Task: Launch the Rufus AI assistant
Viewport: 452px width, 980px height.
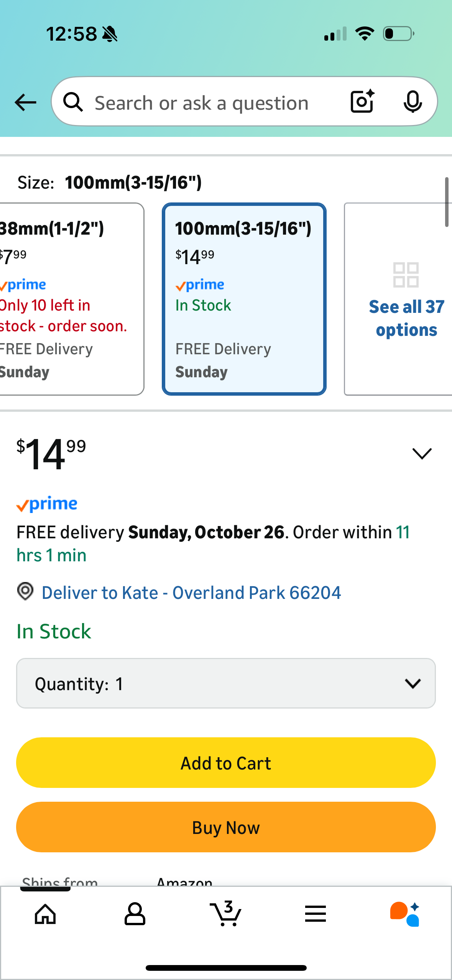Action: click(404, 914)
